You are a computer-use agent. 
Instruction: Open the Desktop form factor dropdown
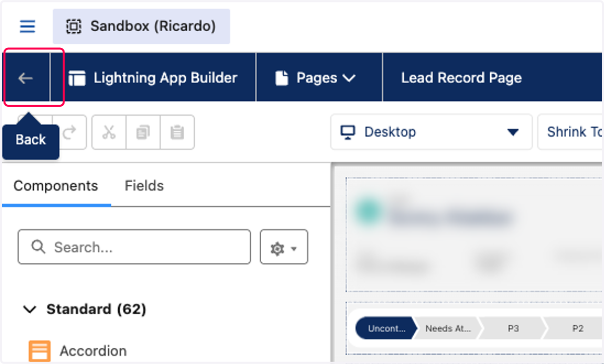431,132
